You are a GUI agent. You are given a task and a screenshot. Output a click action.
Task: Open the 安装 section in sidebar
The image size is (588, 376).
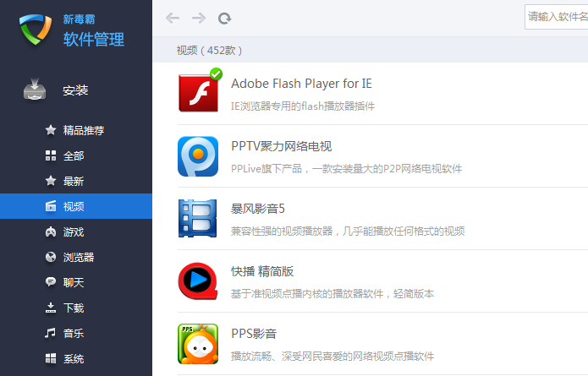click(74, 90)
